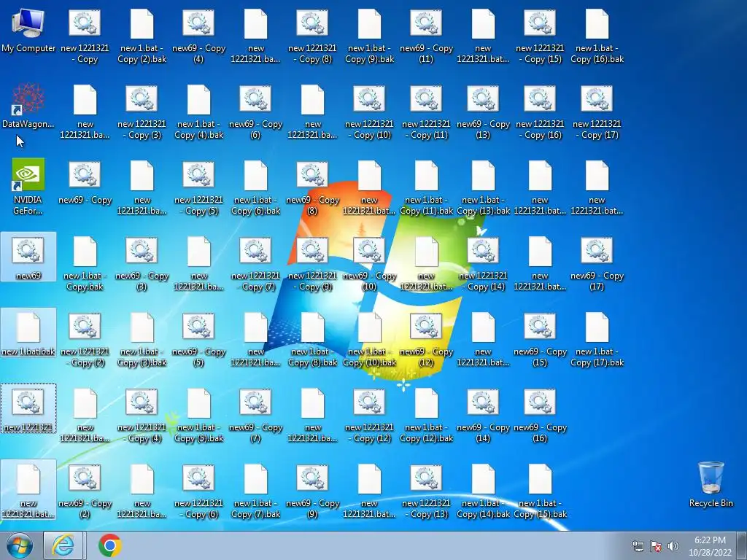Select batch file new69 - Copy (10)
The height and width of the screenshot is (560, 747).
[369, 263]
